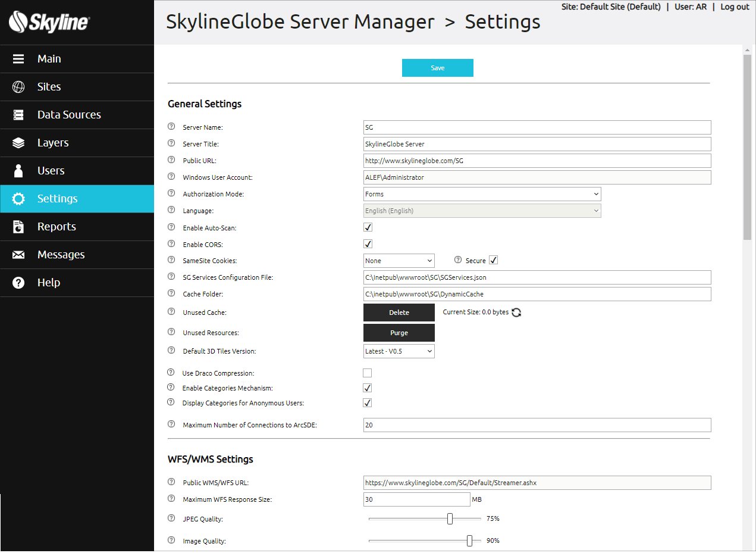Click the Maximum WFS Response Size field
The width and height of the screenshot is (756, 553).
[x=417, y=499]
